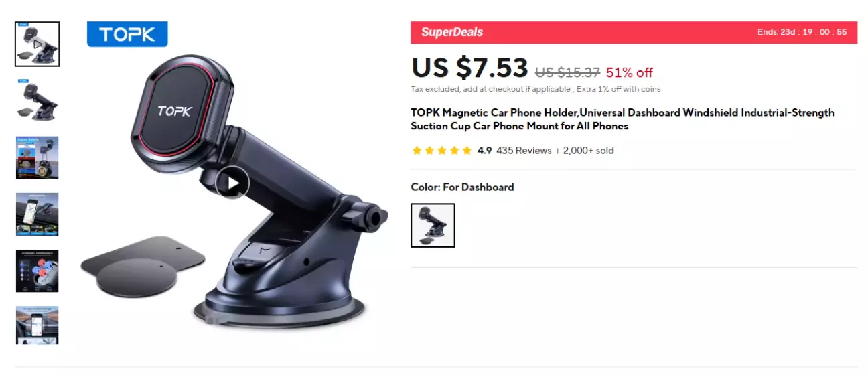This screenshot has width=868, height=375.
Task: Click the Extra 1% off with coins note
Action: (618, 89)
